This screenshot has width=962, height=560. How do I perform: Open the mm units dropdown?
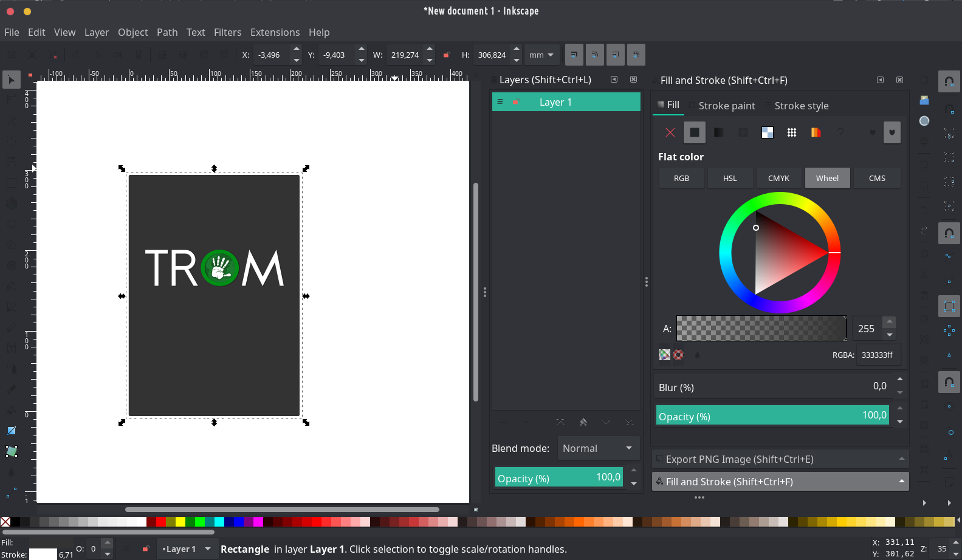[x=541, y=55]
